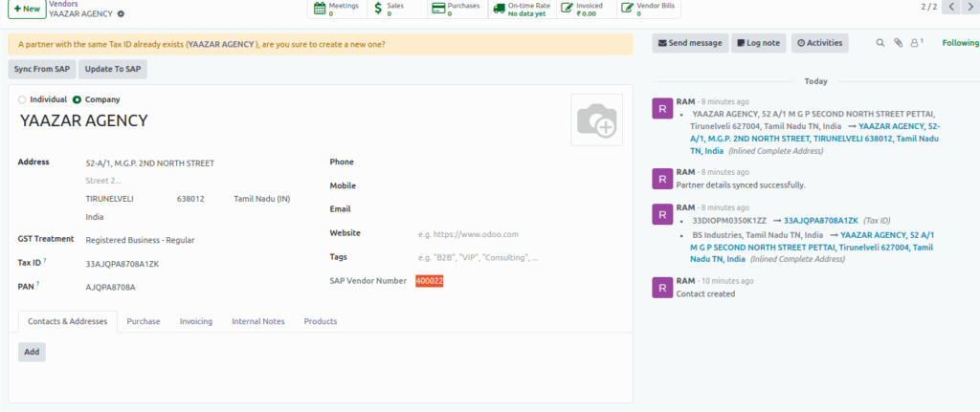Click the followers person icon
Screen dimensions: 980x412
[916, 43]
